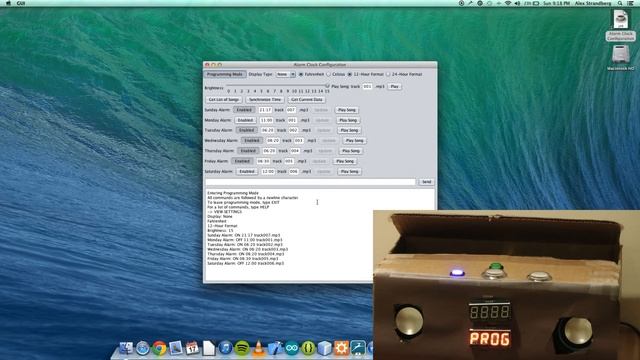The height and width of the screenshot is (360, 640).
Task: Open Wi-Fi status menu
Action: click(x=508, y=3)
